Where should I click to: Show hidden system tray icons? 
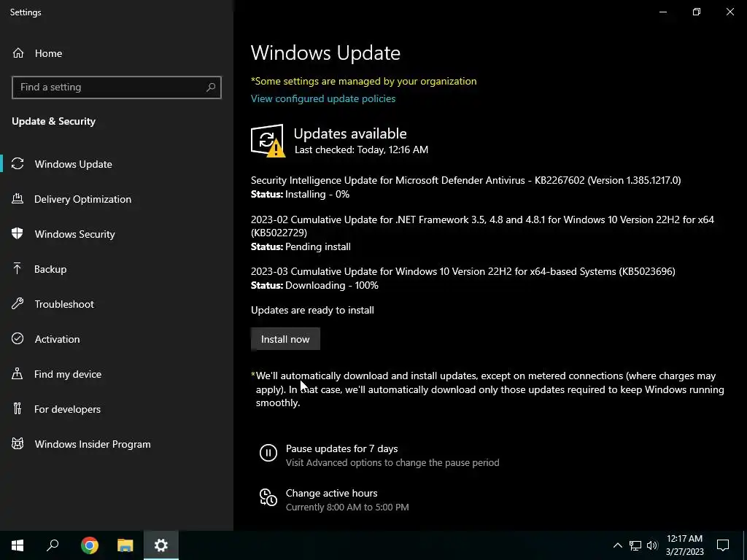[x=617, y=545]
